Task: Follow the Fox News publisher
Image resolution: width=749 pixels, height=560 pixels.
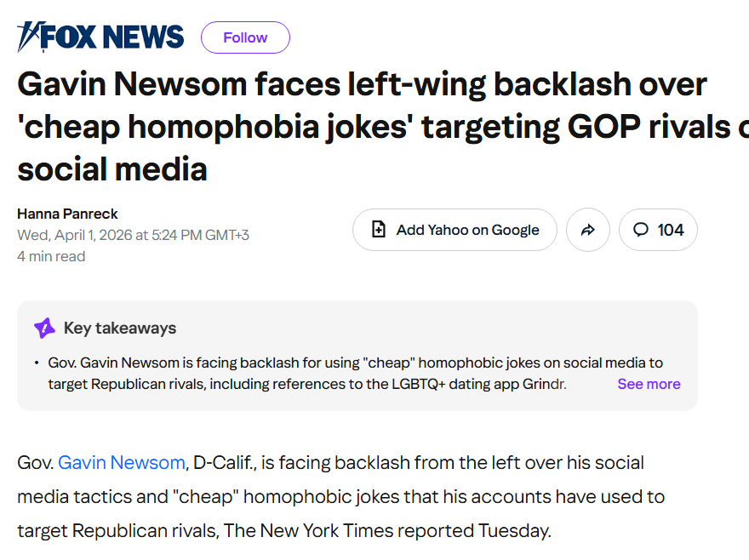Action: (x=245, y=37)
